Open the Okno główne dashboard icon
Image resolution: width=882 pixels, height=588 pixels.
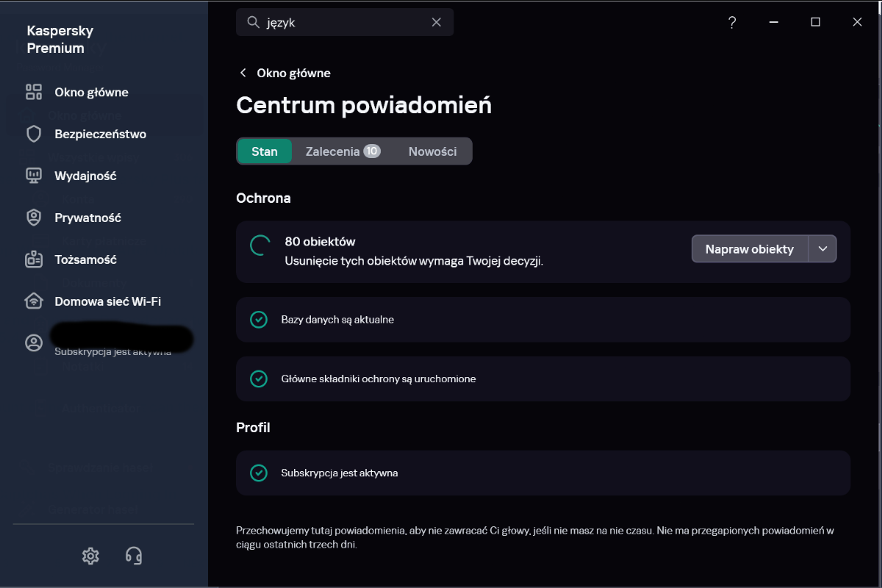coord(34,92)
